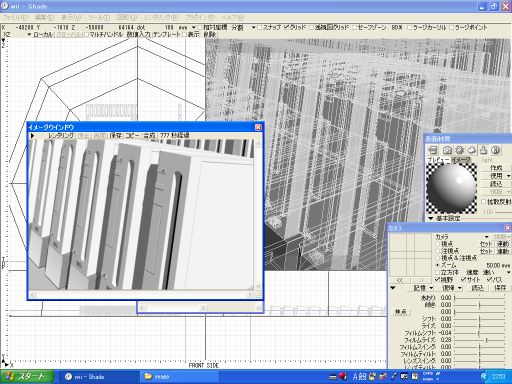This screenshot has width=512, height=384.
Task: Toggle the 立方体 checkbox in camera panel
Action: tap(438, 272)
